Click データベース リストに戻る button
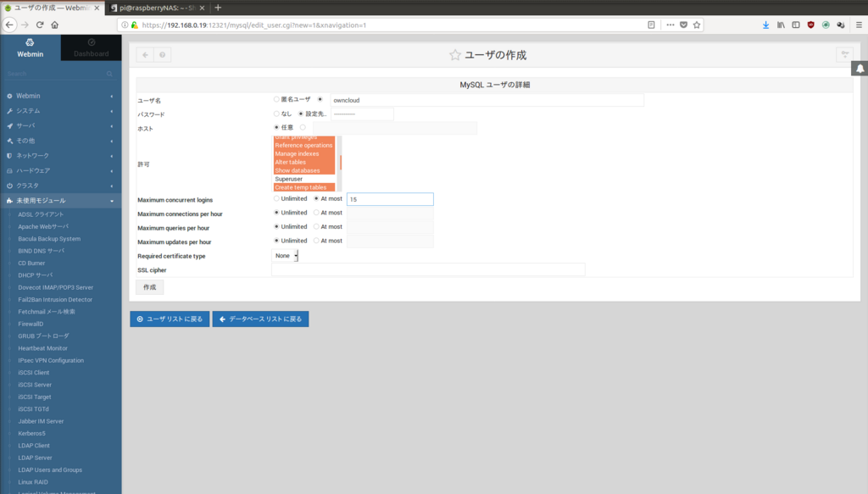The image size is (868, 494). pos(261,319)
